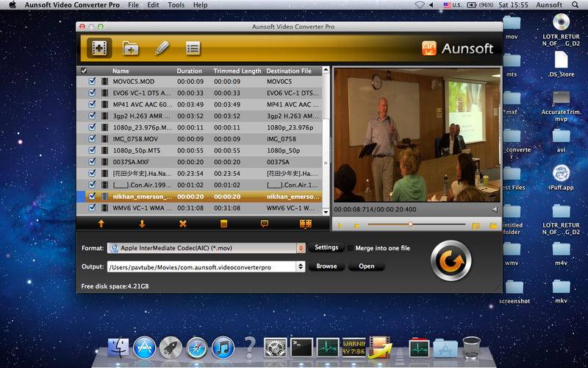This screenshot has width=588, height=368.
Task: Select the 1080p_23.976p file row
Action: [199, 127]
